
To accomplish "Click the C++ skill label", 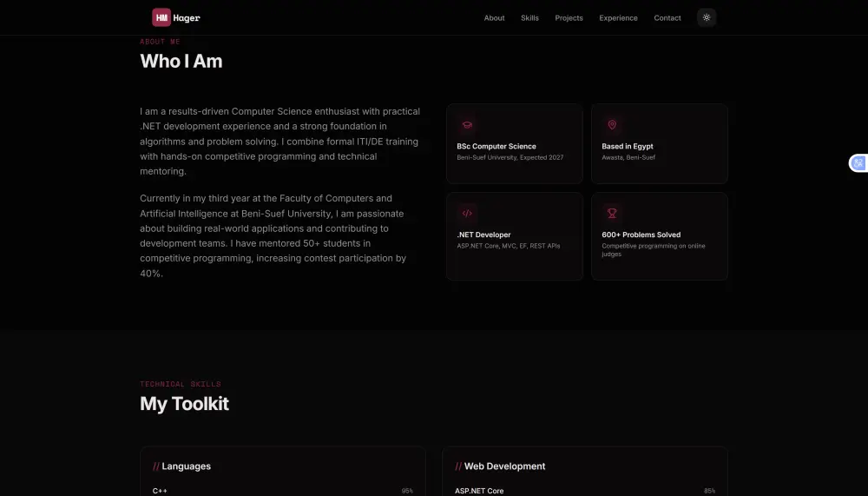I will point(160,491).
